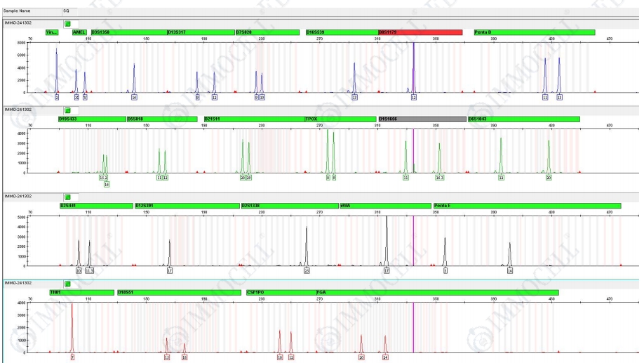This screenshot has height=363, width=644.
Task: Click Penta D allele label 11
Action: tap(545, 98)
